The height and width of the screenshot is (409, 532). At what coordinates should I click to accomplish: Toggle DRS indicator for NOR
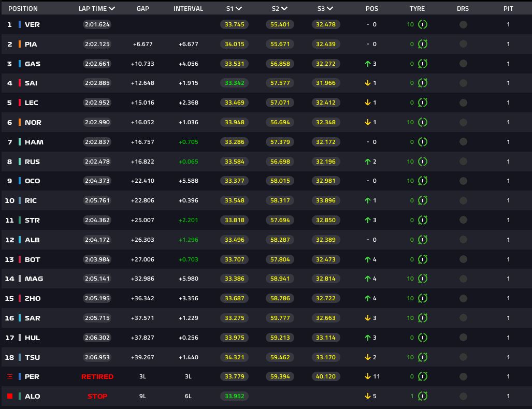(x=463, y=122)
